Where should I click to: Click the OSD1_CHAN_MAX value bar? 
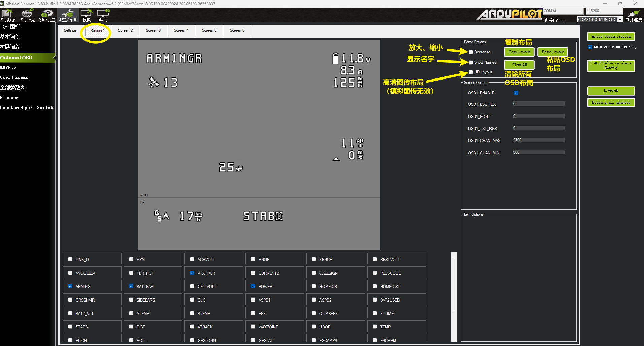(538, 140)
